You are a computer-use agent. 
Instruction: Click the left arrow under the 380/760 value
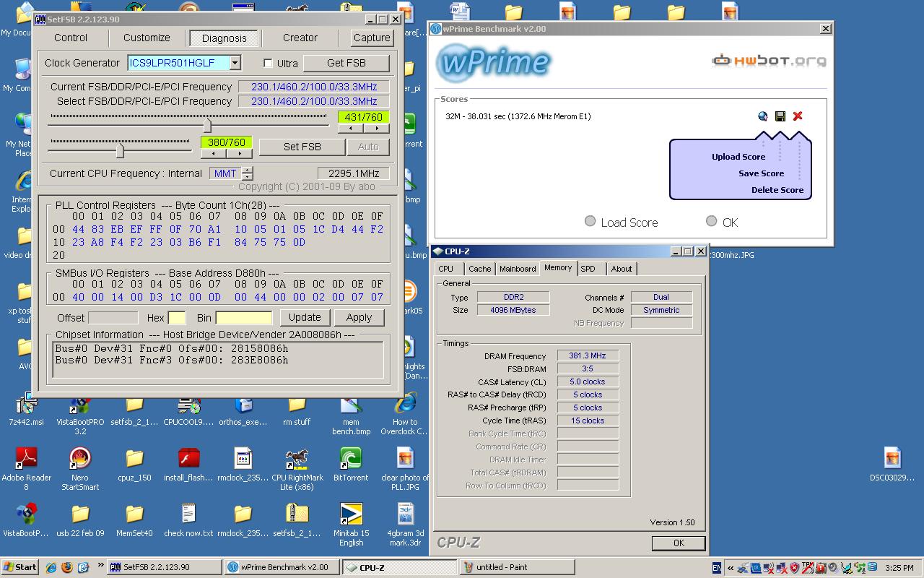(214, 153)
